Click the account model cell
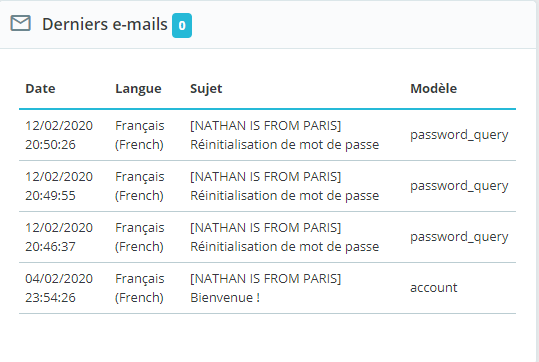This screenshot has height=362, width=539. click(433, 288)
